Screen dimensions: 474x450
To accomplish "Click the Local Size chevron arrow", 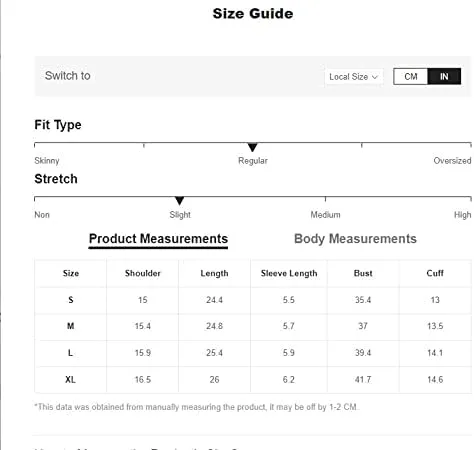I will 375,77.
